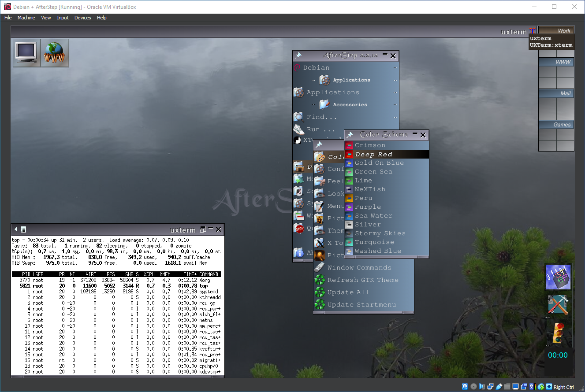
Task: Expand the Debian submenu
Action: (316, 68)
